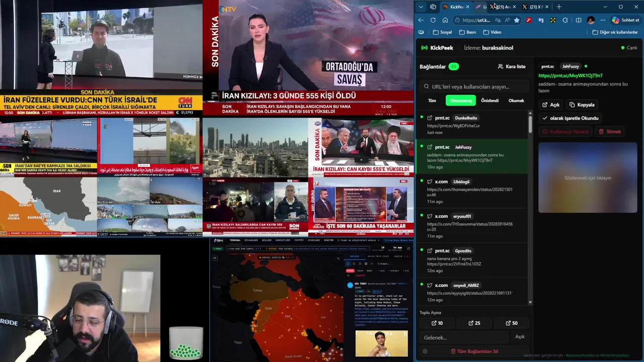The height and width of the screenshot is (362, 644).
Task: Open the Kara liste blacklist
Action: (512, 66)
